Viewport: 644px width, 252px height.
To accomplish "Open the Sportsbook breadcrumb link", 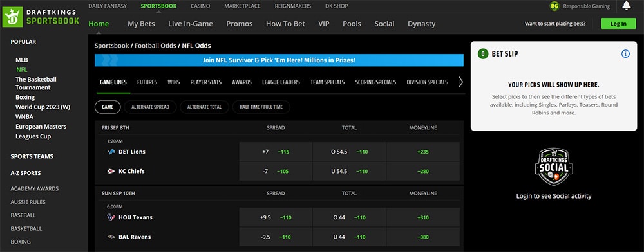I will [111, 46].
